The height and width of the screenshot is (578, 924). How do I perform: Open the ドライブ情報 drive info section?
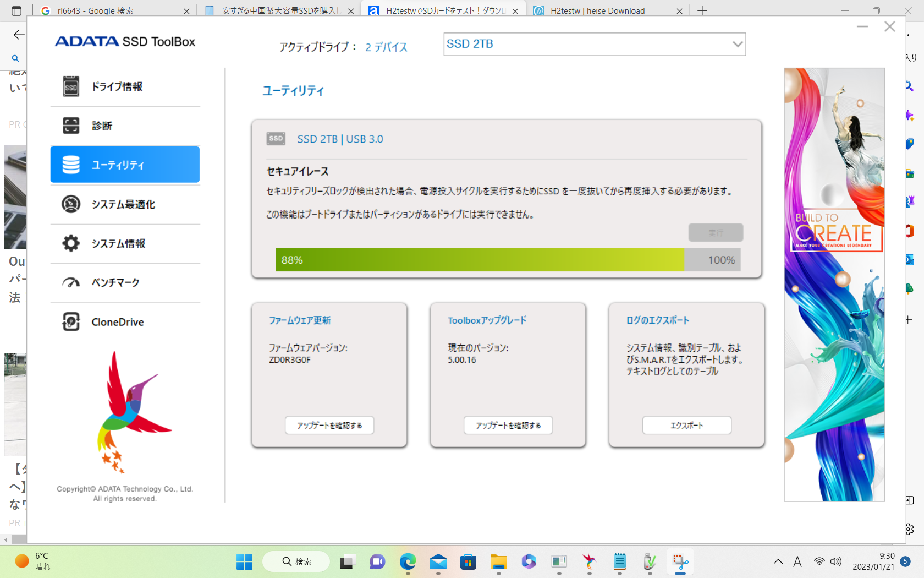click(125, 86)
